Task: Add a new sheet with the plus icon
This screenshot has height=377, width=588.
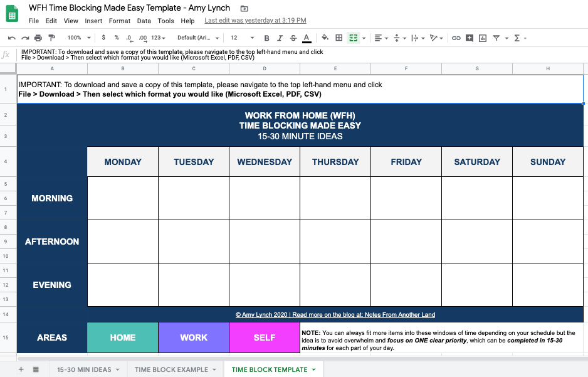Action: (x=21, y=369)
